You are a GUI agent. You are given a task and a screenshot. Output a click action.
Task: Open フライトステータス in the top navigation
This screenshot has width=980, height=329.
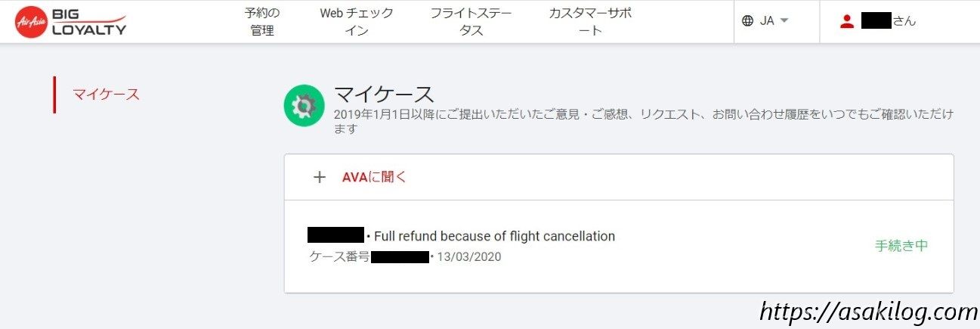471,22
